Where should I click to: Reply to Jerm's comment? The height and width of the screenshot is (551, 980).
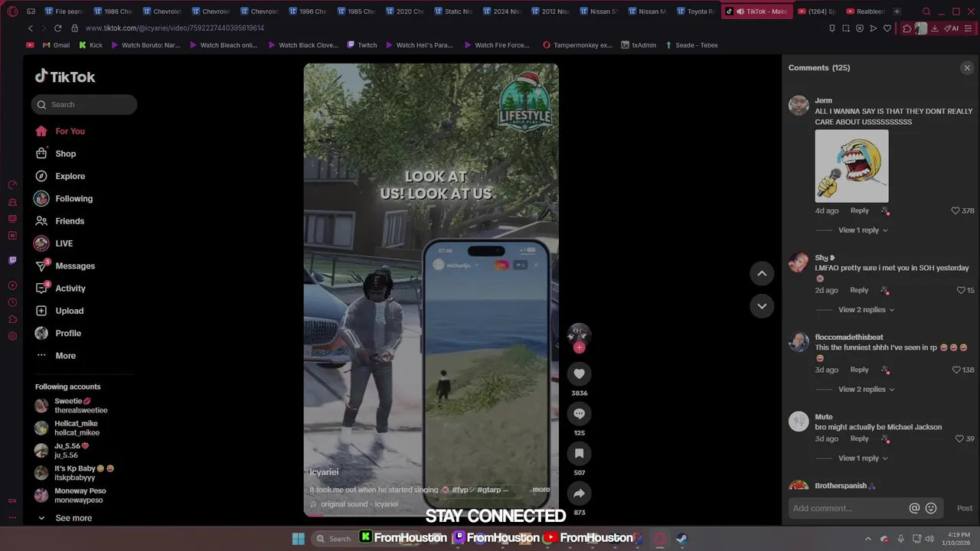[x=860, y=210]
